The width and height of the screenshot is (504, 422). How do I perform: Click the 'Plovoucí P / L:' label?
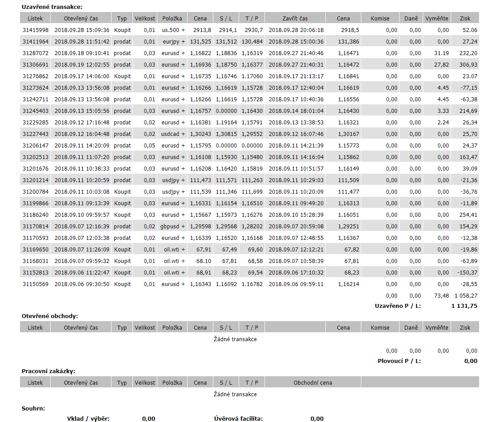[399, 361]
